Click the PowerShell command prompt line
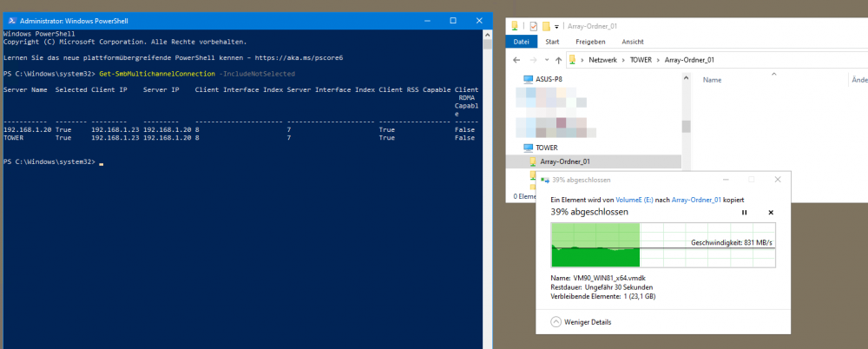The height and width of the screenshot is (349, 868). (x=54, y=161)
